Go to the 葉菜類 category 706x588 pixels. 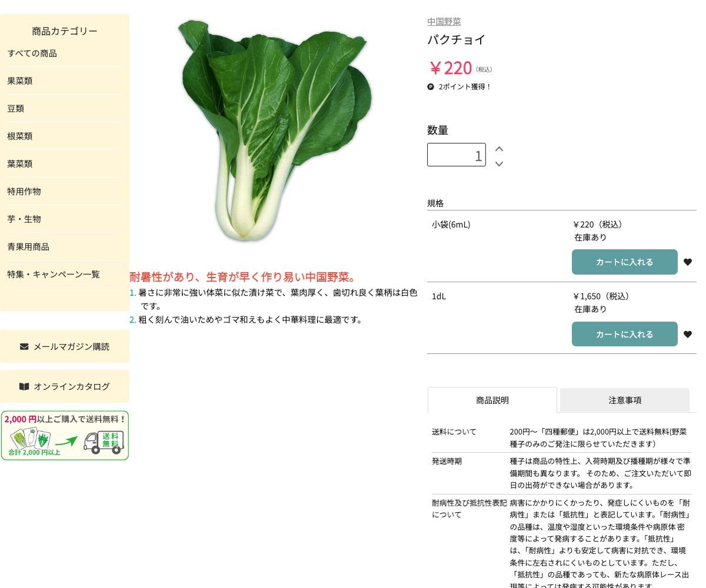[x=20, y=164]
